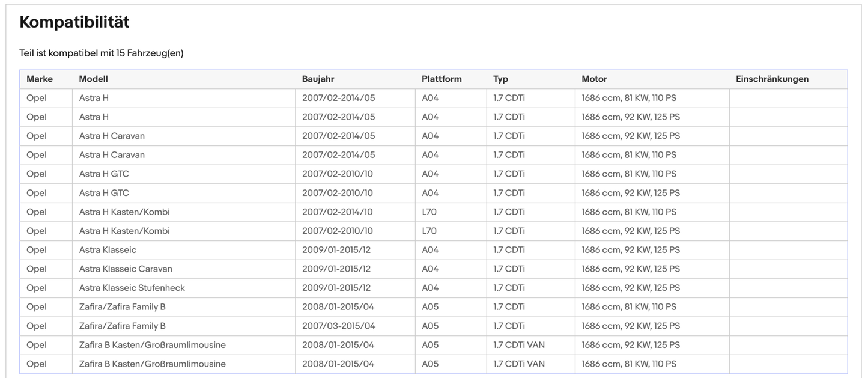This screenshot has width=868, height=378.
Task: Select the Astra Klasseic Stufenheck model cell
Action: 132,288
